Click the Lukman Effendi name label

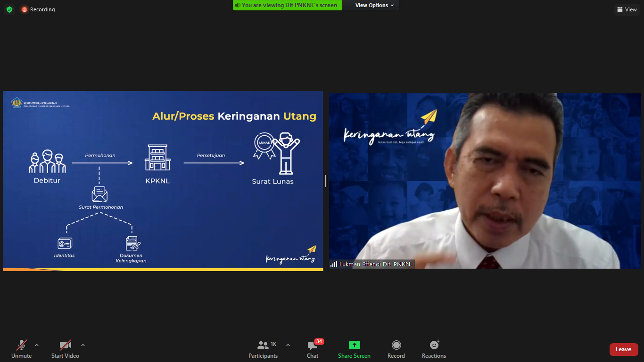[x=372, y=264]
